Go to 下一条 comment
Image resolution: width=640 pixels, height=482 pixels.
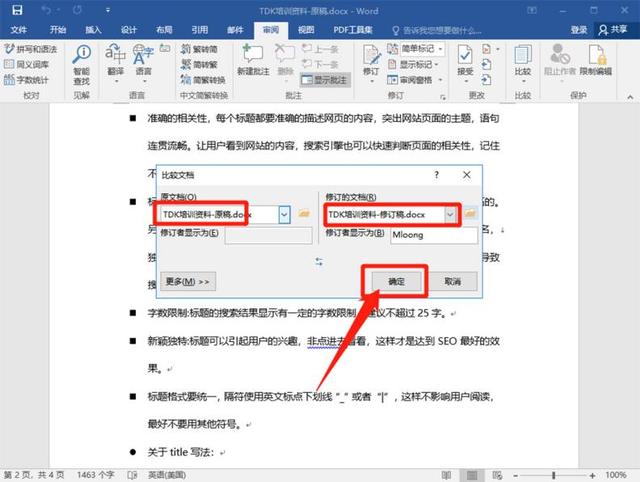(x=320, y=64)
